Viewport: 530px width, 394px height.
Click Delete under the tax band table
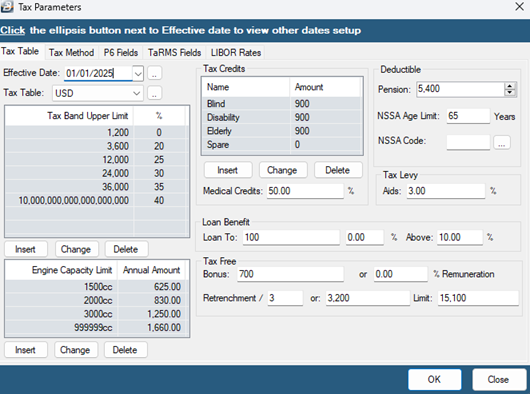click(x=126, y=249)
